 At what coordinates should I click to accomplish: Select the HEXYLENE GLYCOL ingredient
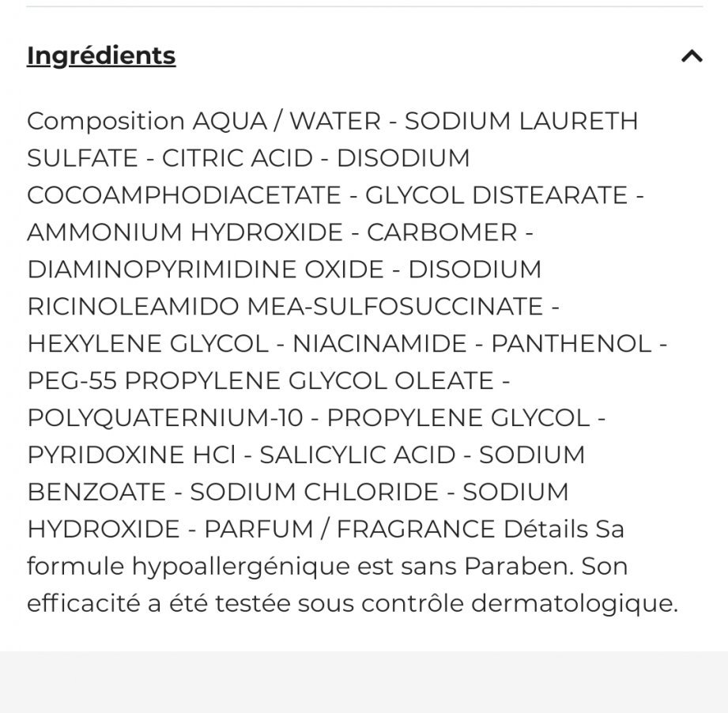[x=148, y=344]
